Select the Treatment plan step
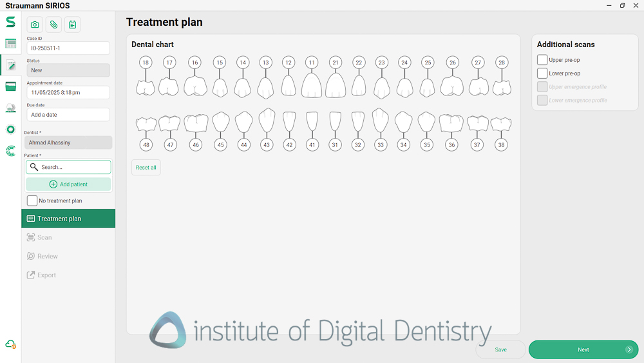Viewport: 644px width, 363px height. pos(68,219)
